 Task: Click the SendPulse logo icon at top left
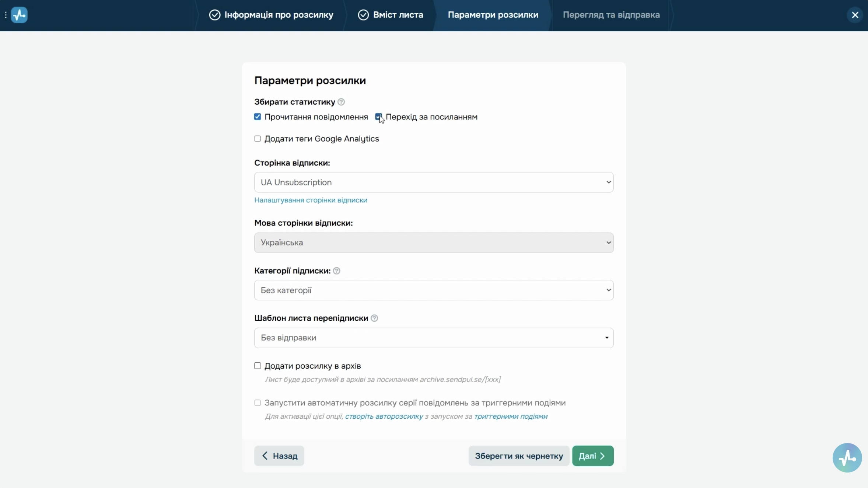19,15
